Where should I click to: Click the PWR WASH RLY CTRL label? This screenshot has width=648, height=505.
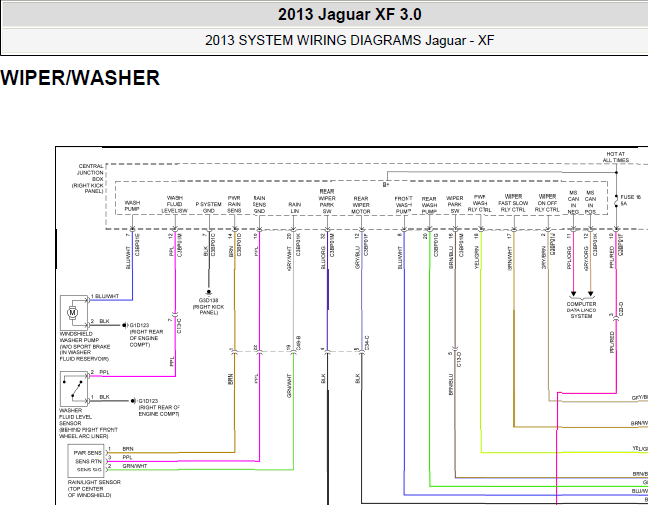coord(479,203)
